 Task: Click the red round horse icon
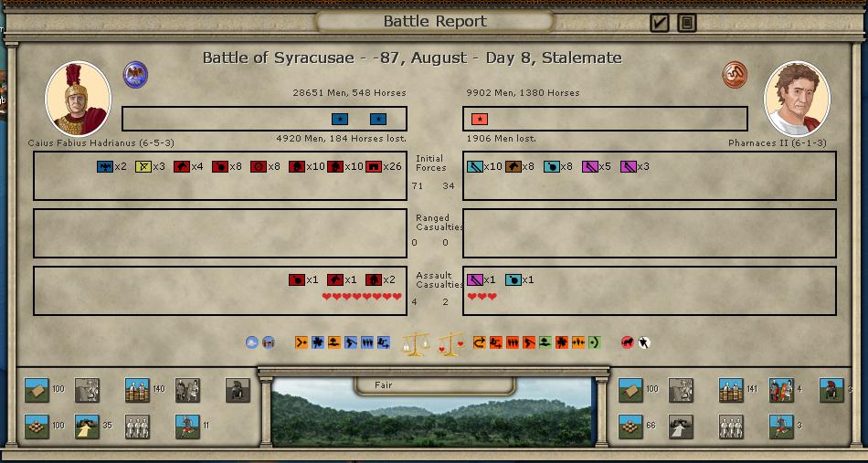(x=628, y=342)
